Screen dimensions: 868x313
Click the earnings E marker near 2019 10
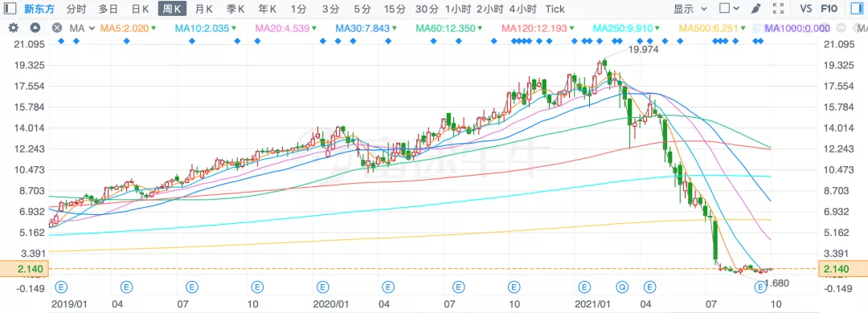pyautogui.click(x=257, y=287)
